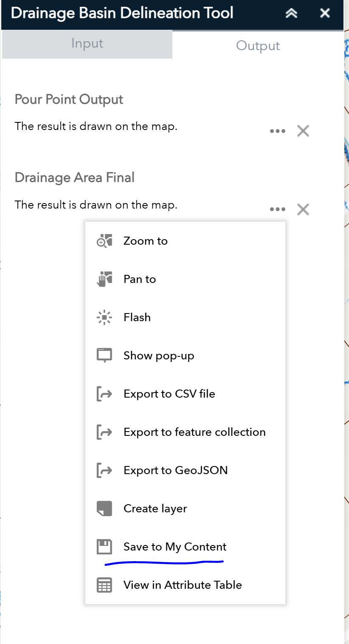Viewport: 349px width, 644px height.
Task: Choose View in Attribute Table
Action: pos(183,585)
